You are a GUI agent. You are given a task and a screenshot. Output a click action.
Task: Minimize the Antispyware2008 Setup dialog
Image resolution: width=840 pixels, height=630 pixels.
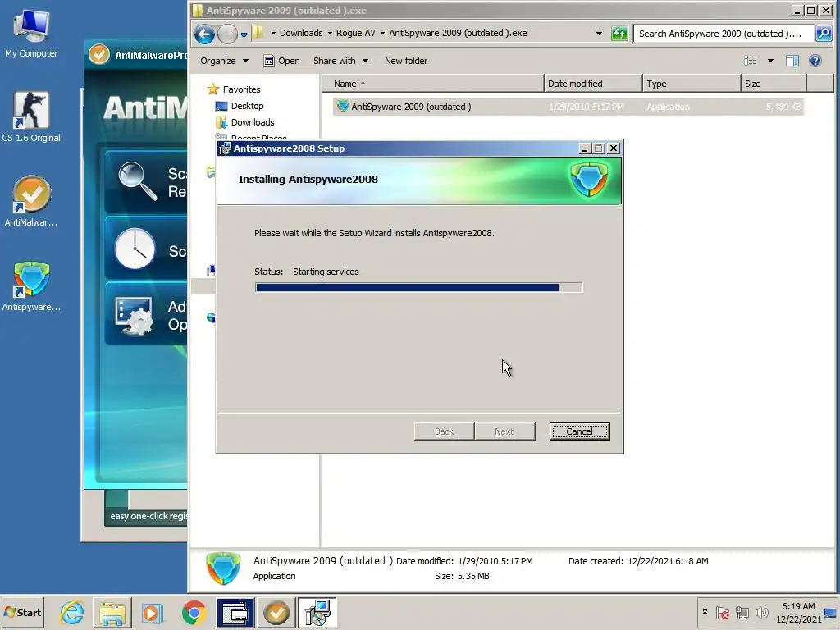pos(584,148)
